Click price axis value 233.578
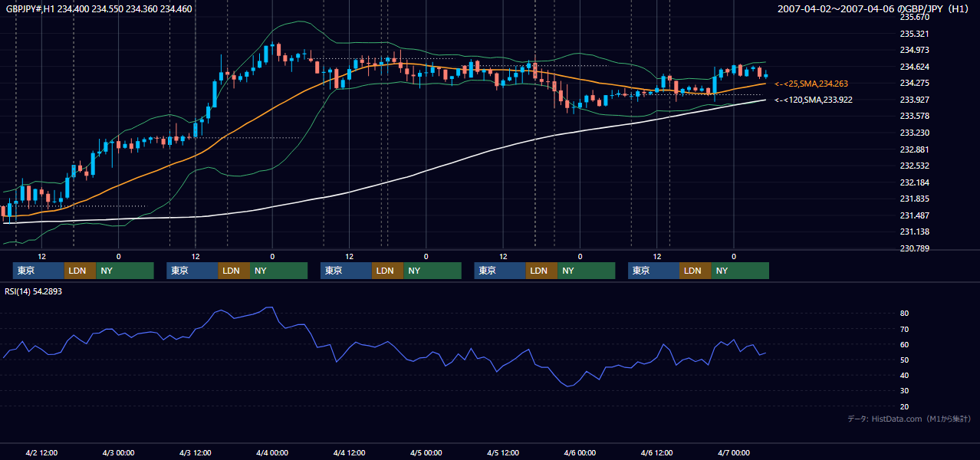 point(914,116)
